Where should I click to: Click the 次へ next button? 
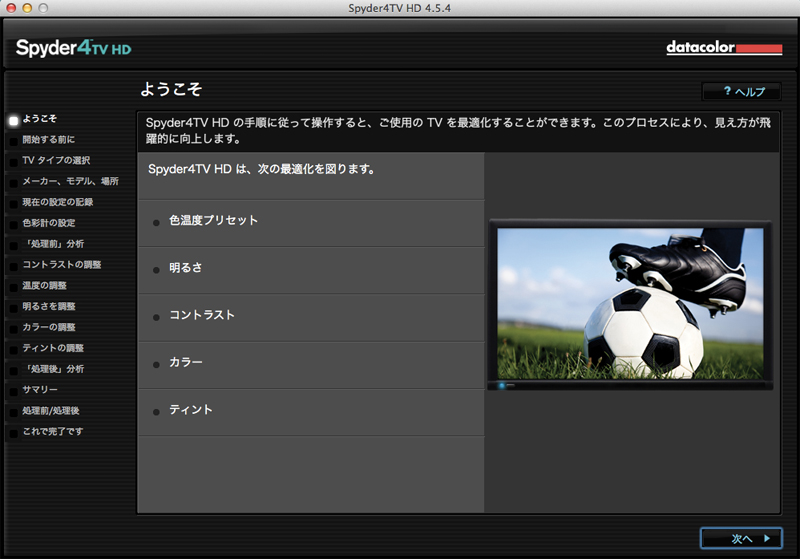click(x=741, y=538)
